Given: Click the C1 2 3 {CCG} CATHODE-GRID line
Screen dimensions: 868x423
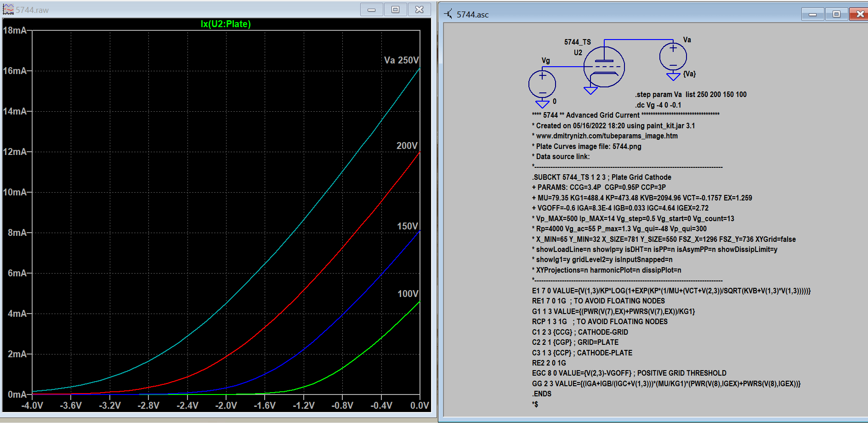Looking at the screenshot, I should coord(580,332).
